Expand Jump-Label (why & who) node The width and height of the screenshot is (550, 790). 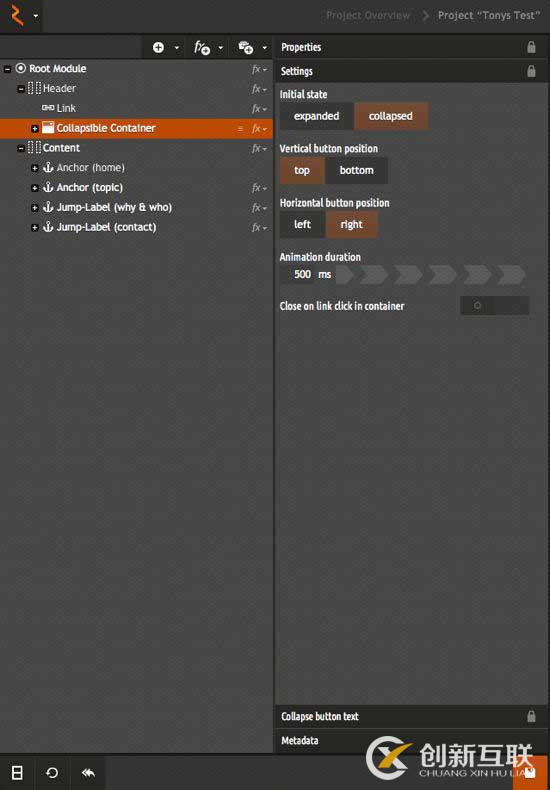(x=35, y=208)
